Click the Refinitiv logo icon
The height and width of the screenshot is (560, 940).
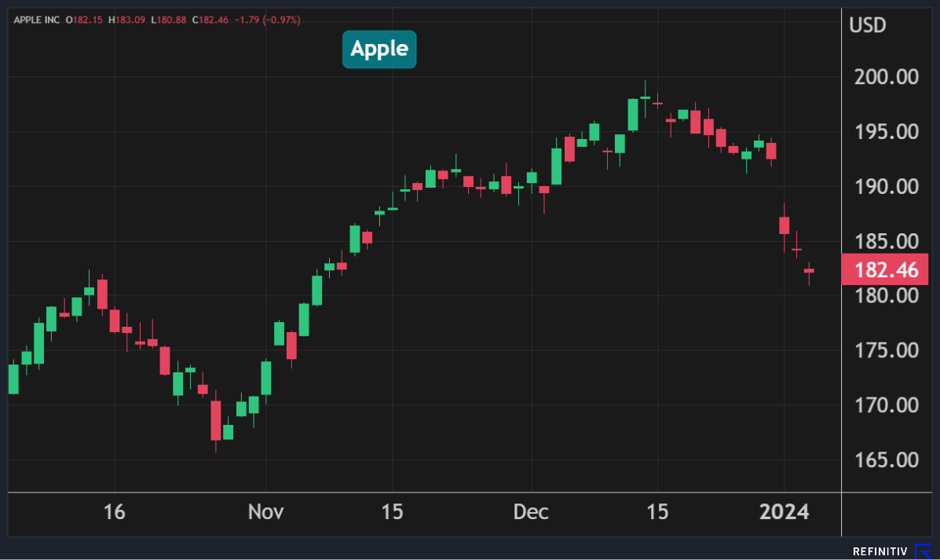[x=924, y=551]
